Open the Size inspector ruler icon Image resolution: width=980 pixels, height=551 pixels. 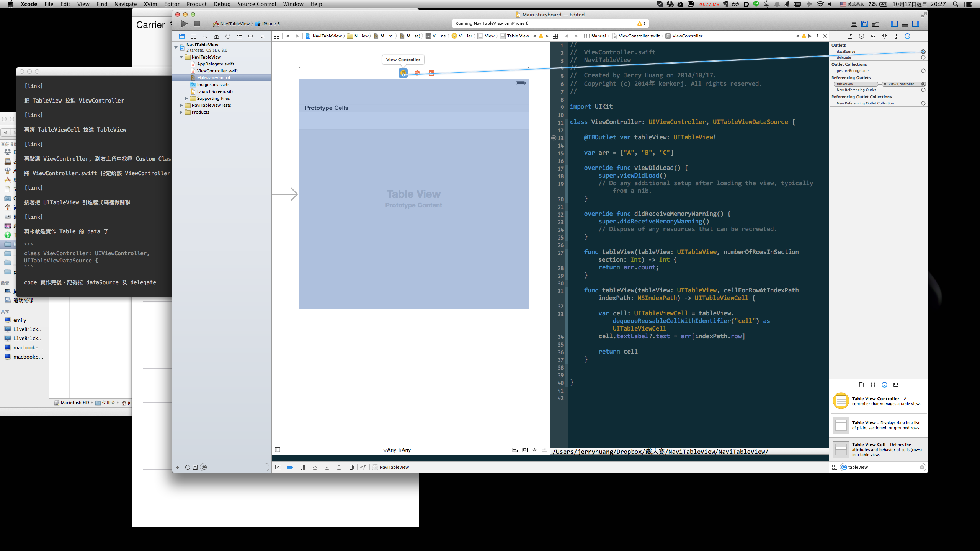(896, 36)
